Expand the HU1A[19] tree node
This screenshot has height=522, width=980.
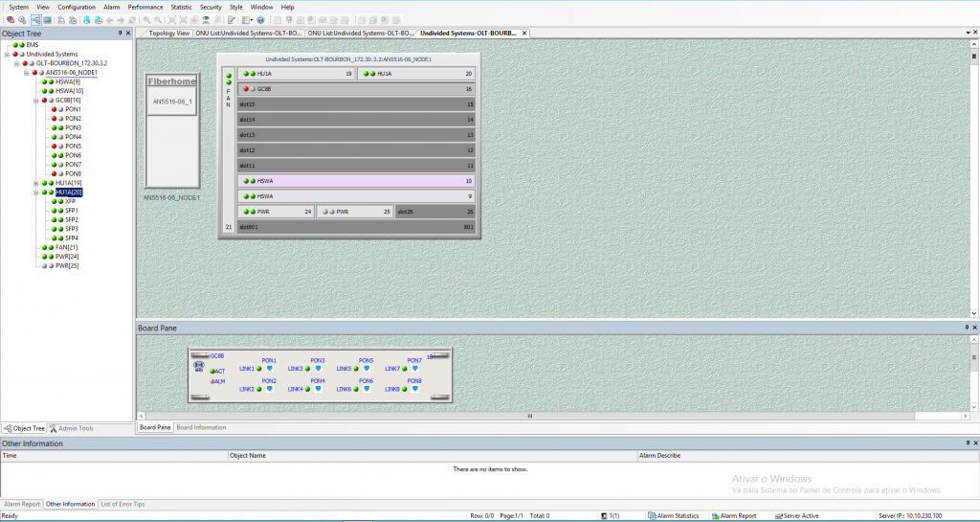[x=36, y=183]
